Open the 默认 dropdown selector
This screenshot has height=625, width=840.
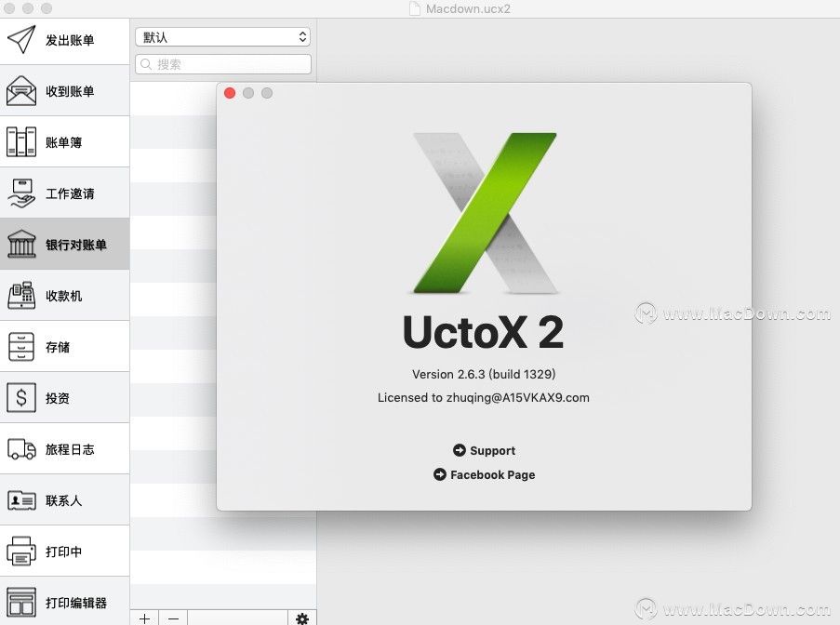coord(223,36)
